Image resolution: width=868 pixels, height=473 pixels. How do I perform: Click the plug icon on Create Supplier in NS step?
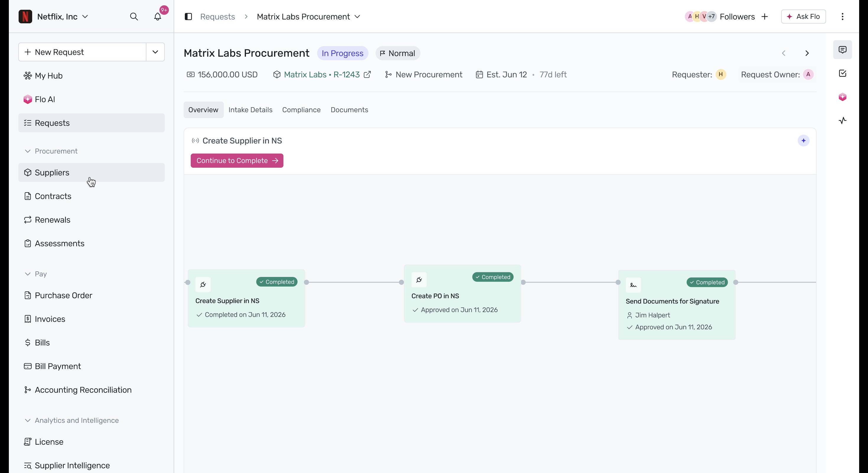pyautogui.click(x=203, y=285)
